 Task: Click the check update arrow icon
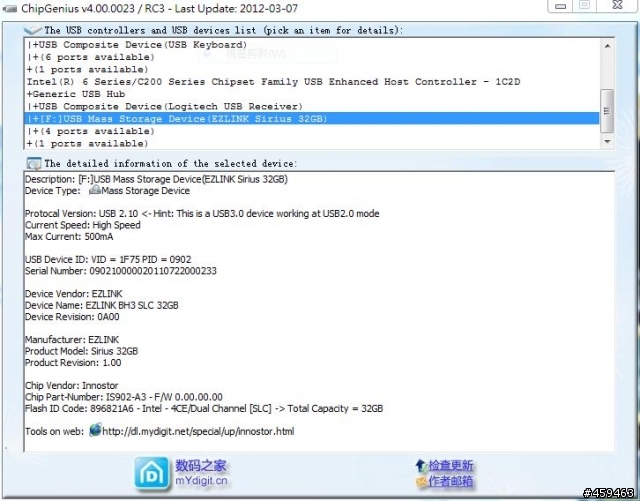click(x=421, y=465)
